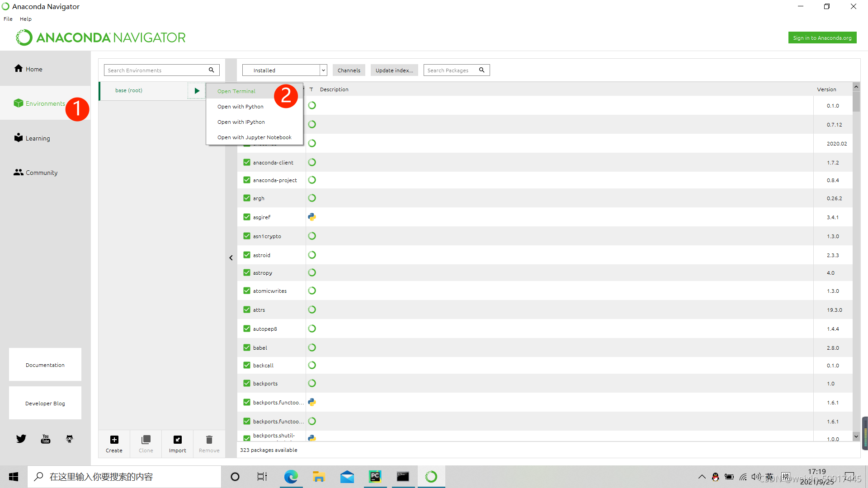This screenshot has width=868, height=488.
Task: Choose Open with Jupyter Notebook
Action: (x=254, y=137)
